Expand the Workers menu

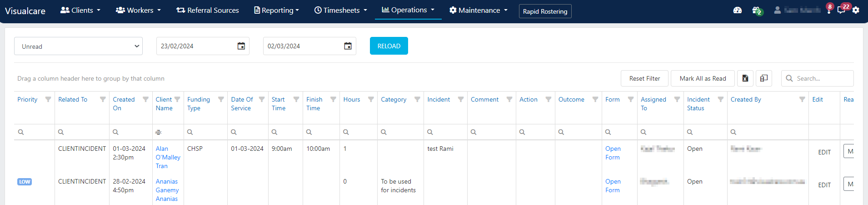[x=138, y=10]
